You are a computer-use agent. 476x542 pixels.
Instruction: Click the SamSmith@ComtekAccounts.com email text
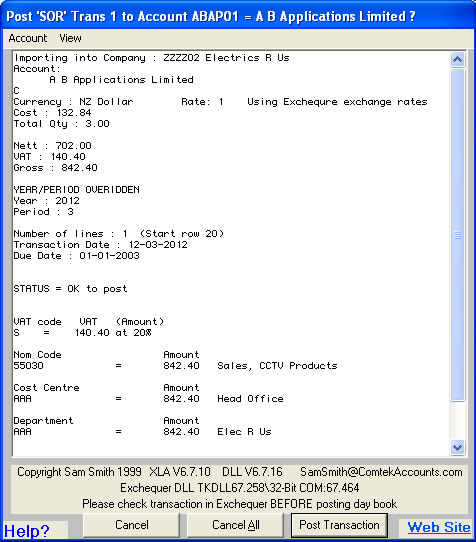point(381,472)
